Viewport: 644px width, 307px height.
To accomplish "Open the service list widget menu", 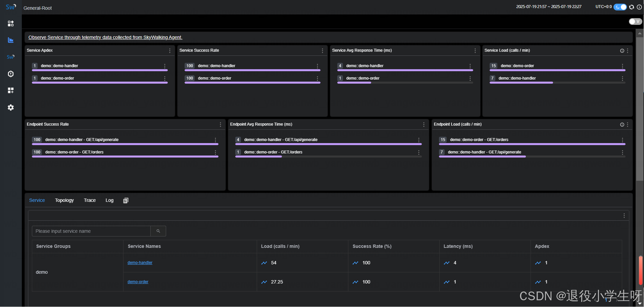I will pyautogui.click(x=624, y=216).
